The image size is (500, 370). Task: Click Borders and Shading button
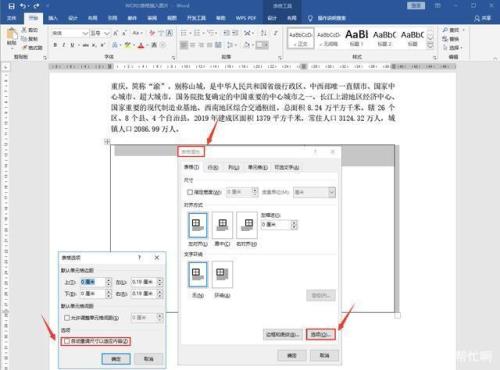[x=283, y=334]
